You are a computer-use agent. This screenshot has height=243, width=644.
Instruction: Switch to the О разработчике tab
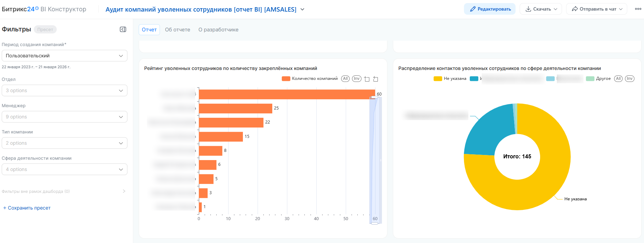[x=218, y=30]
